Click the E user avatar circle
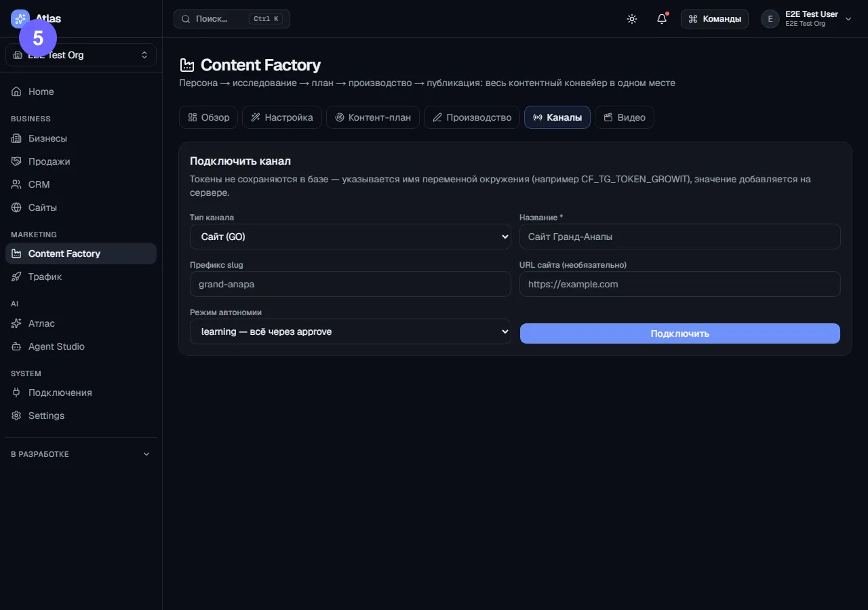 pos(770,19)
